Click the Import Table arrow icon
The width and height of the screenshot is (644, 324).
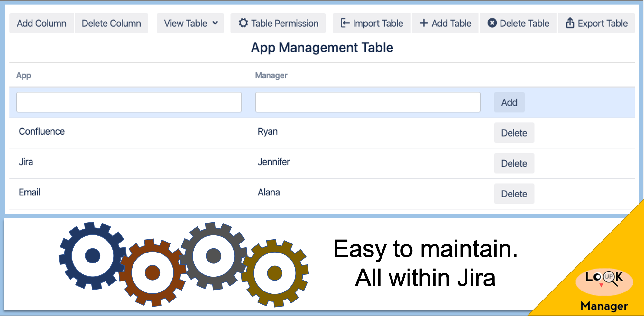[x=345, y=23]
